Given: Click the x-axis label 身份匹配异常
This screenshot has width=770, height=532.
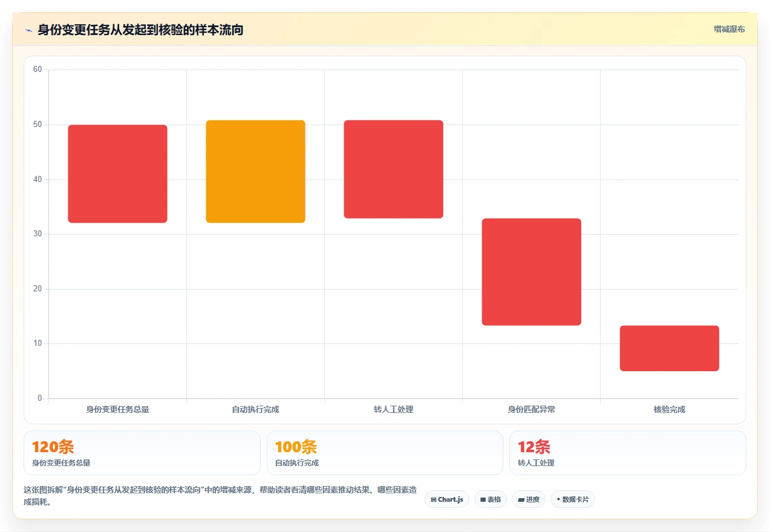Looking at the screenshot, I should 532,409.
